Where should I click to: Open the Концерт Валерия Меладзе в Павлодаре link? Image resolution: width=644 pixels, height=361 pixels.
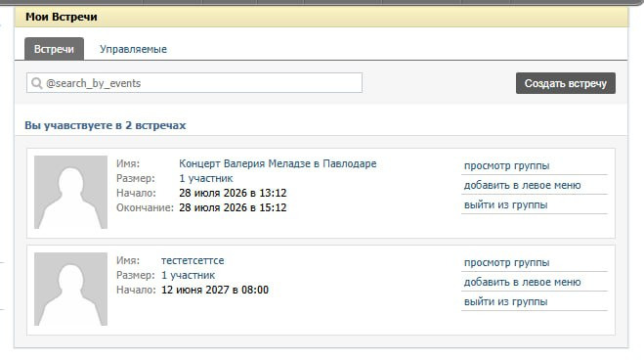[x=278, y=163]
